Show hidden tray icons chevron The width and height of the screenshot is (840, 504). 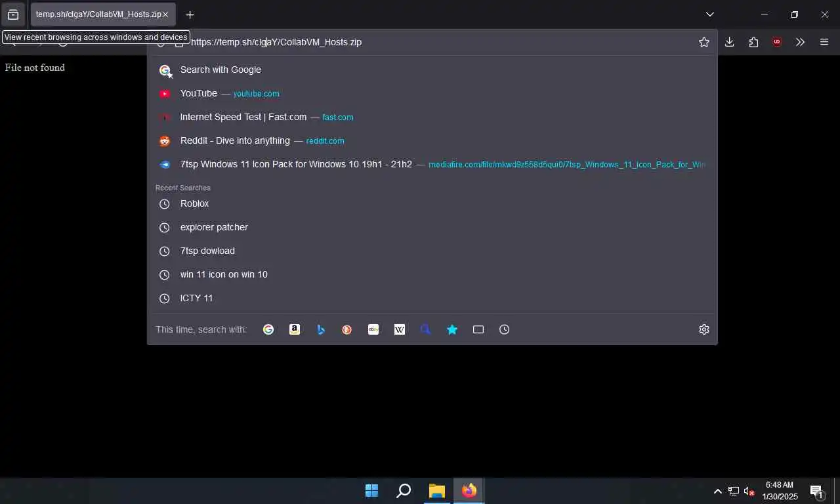click(717, 491)
